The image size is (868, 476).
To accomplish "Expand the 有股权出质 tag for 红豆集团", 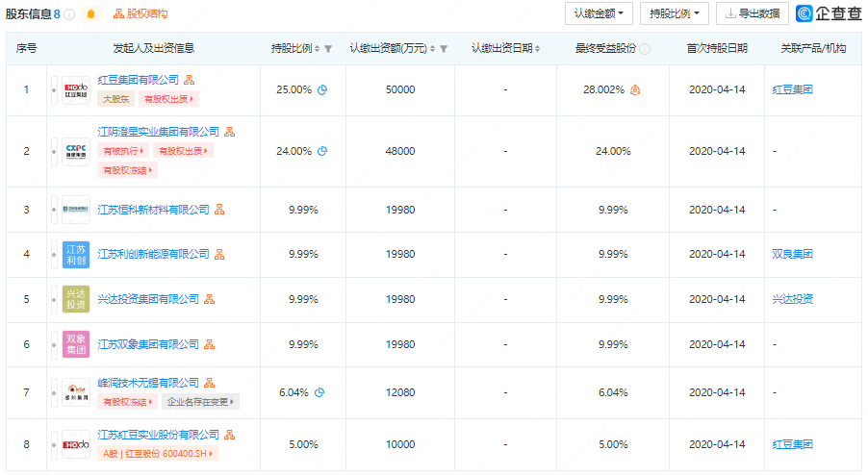I will tap(168, 99).
